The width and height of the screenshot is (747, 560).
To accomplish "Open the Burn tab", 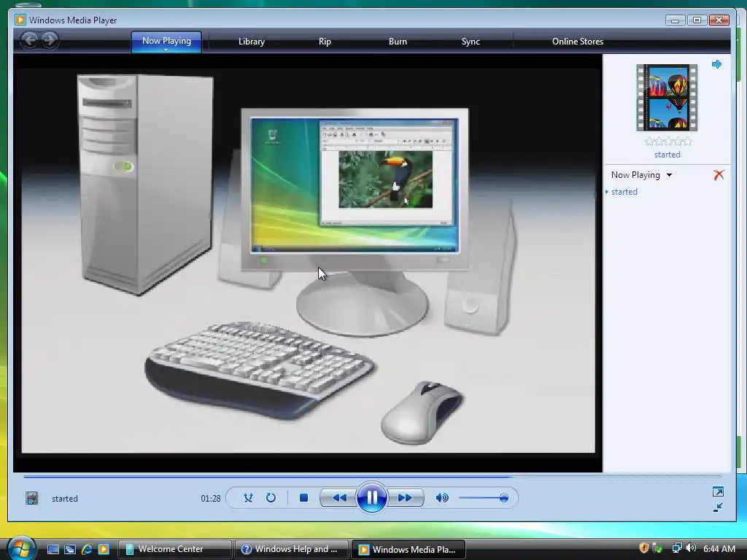I will pos(398,42).
